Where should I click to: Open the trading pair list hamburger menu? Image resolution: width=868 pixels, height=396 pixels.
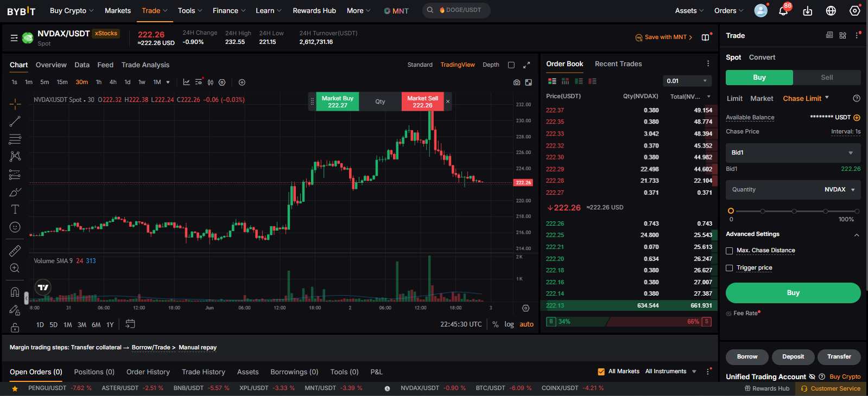pos(14,38)
